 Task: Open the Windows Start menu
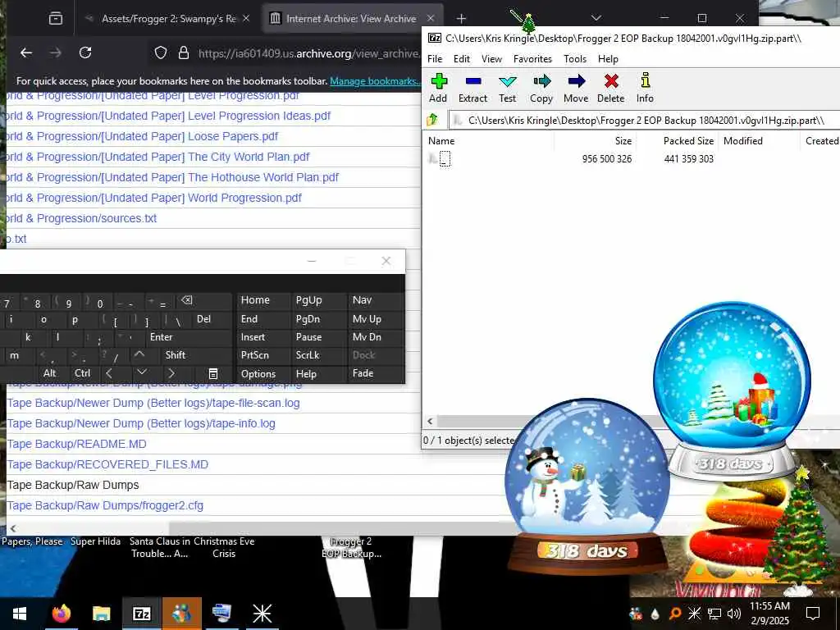point(20,614)
